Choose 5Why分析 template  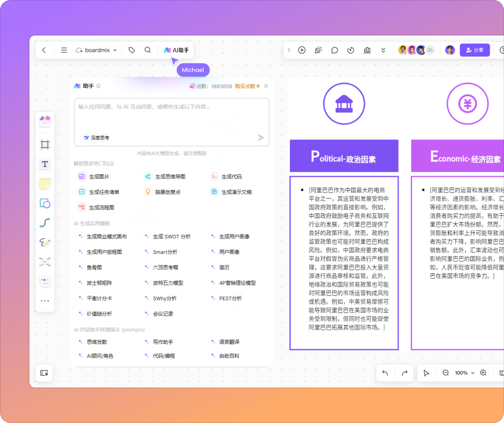[x=161, y=298]
